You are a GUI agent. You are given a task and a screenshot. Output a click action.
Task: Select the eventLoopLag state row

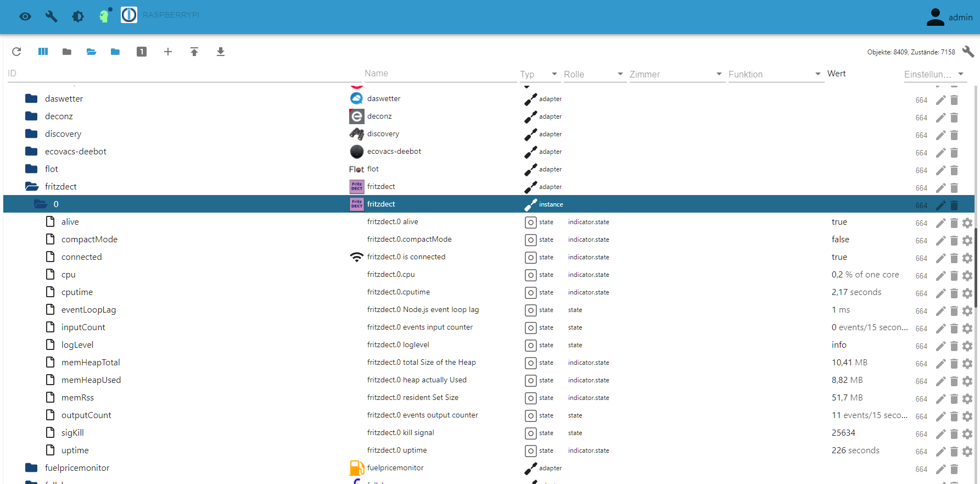click(489, 310)
